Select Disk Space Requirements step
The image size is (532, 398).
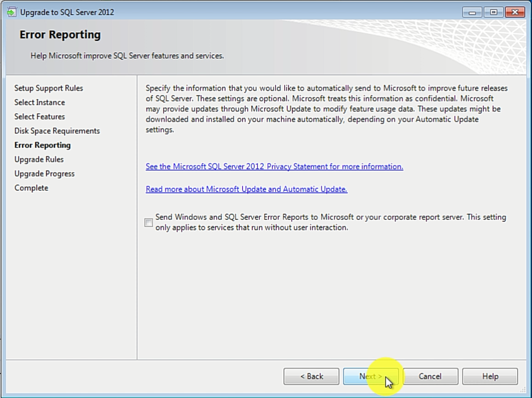click(57, 131)
